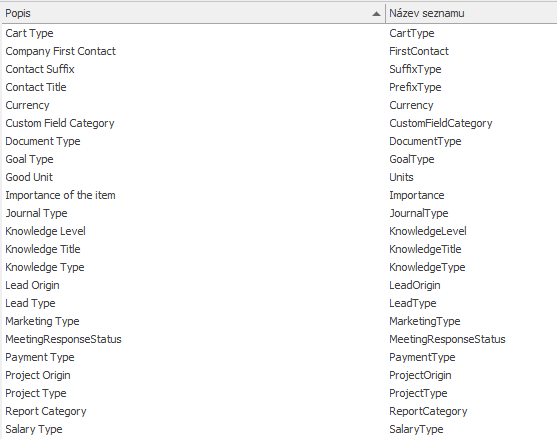The width and height of the screenshot is (557, 439).
Task: Sort by the Název seznamu column header
Action: (471, 13)
